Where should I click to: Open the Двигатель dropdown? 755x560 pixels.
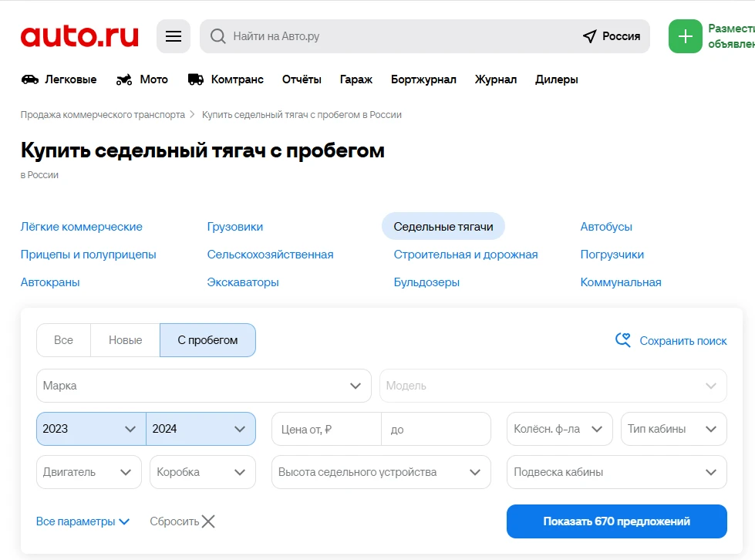tap(89, 472)
